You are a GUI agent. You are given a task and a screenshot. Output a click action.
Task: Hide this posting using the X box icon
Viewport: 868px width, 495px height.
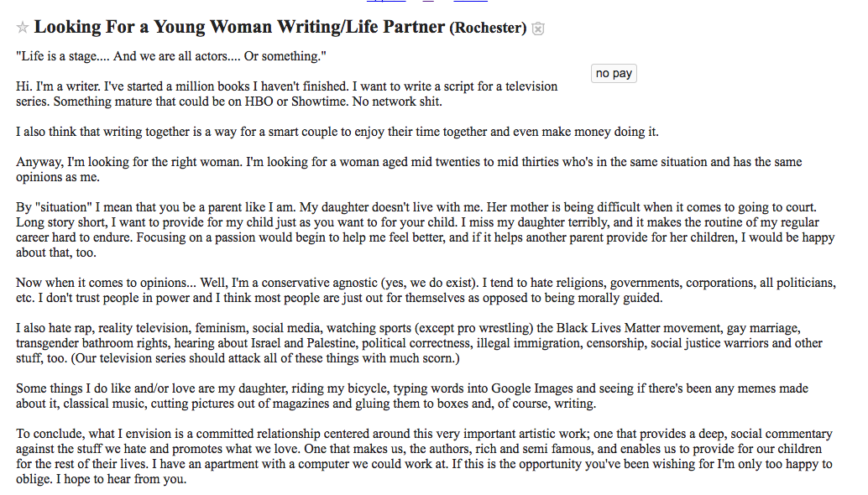tap(539, 29)
